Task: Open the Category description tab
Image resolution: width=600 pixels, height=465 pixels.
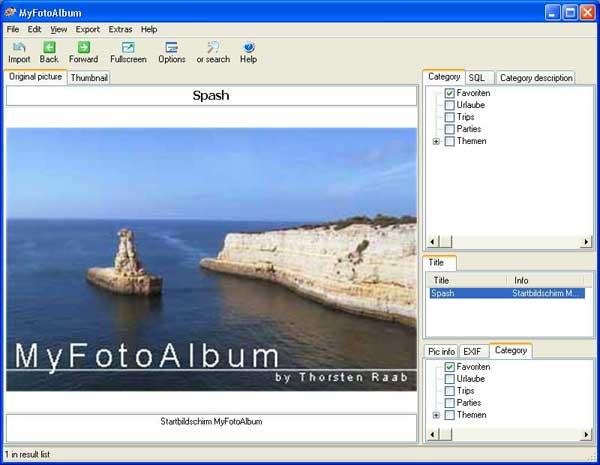Action: (536, 78)
